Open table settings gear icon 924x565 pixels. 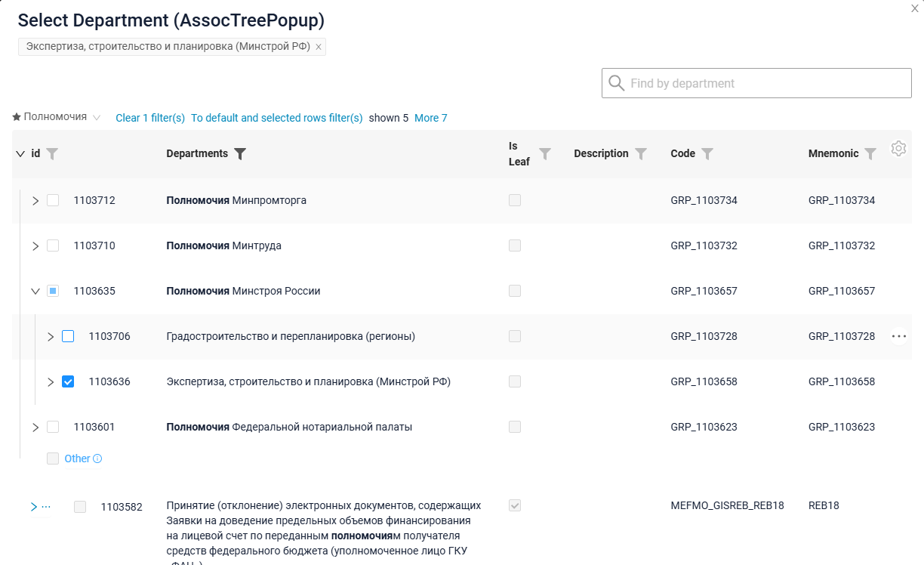coord(898,148)
